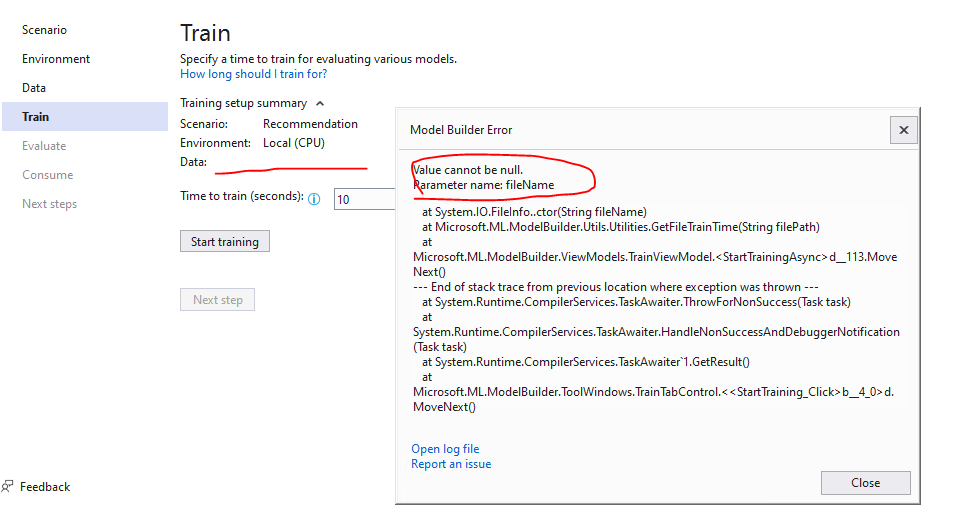This screenshot has height=511, width=963.
Task: Close Model Builder Error dialog with X
Action: point(903,130)
